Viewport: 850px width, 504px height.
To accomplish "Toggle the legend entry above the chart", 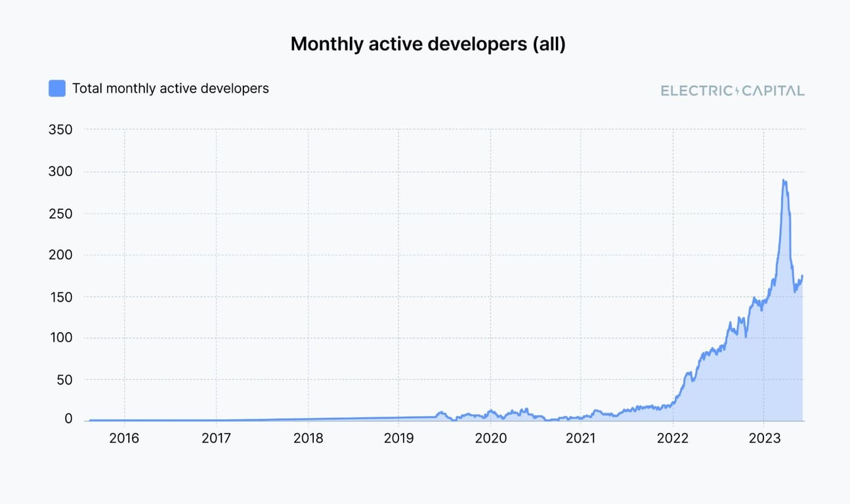I will click(158, 88).
